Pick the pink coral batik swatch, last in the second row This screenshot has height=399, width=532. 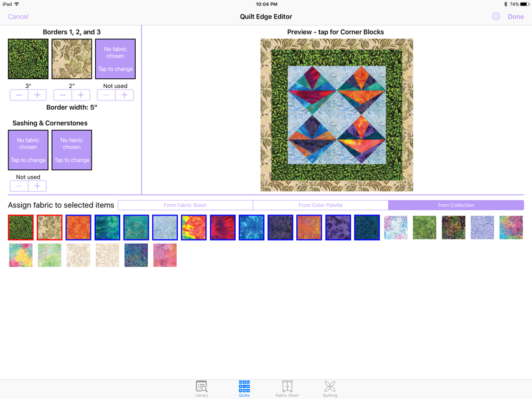pyautogui.click(x=165, y=255)
